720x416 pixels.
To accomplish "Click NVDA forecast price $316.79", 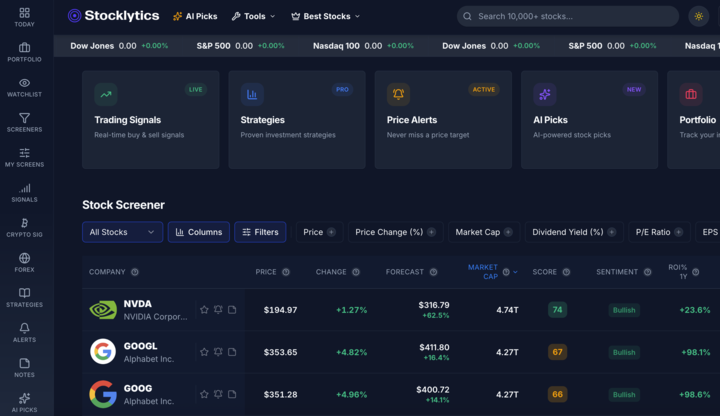I will click(433, 305).
